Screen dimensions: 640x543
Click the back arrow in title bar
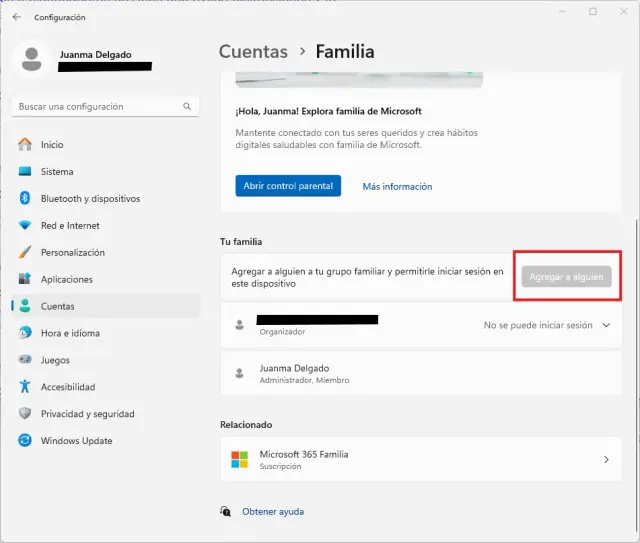[x=16, y=17]
